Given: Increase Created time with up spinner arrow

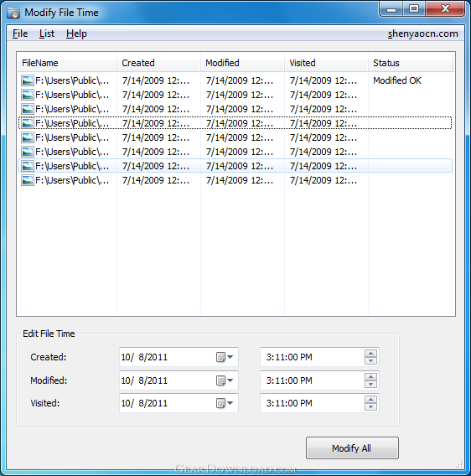Looking at the screenshot, I should click(x=370, y=354).
